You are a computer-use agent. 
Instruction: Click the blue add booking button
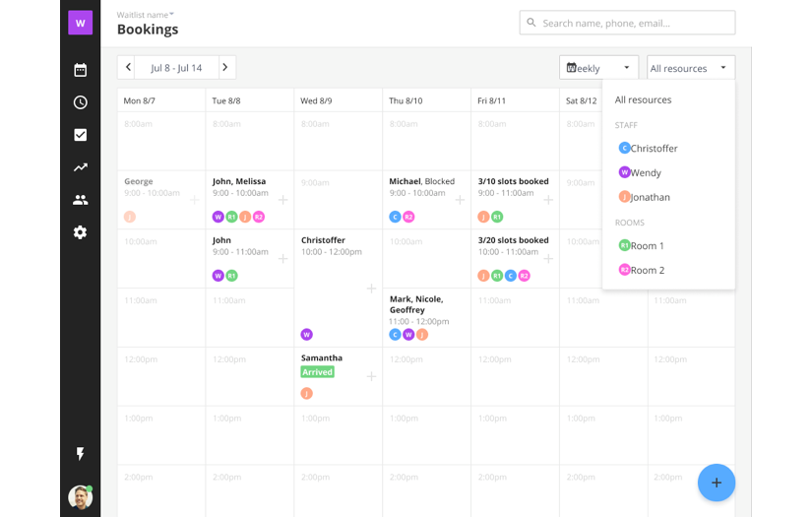tap(717, 483)
